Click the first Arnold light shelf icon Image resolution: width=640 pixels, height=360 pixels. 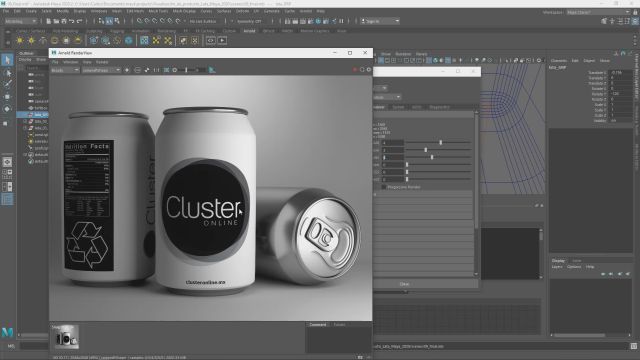click(20, 40)
